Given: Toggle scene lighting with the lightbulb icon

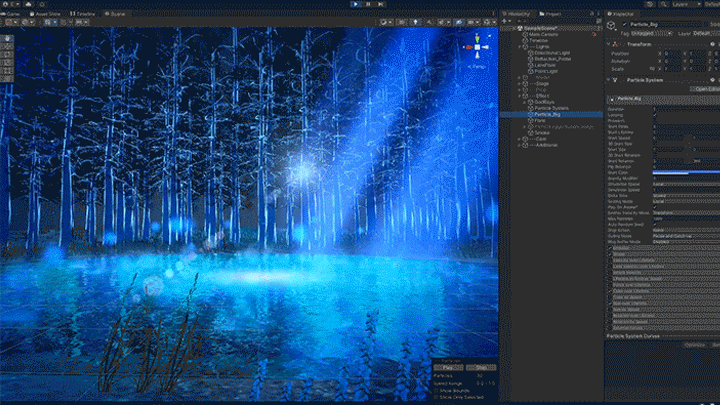Looking at the screenshot, I should (416, 22).
